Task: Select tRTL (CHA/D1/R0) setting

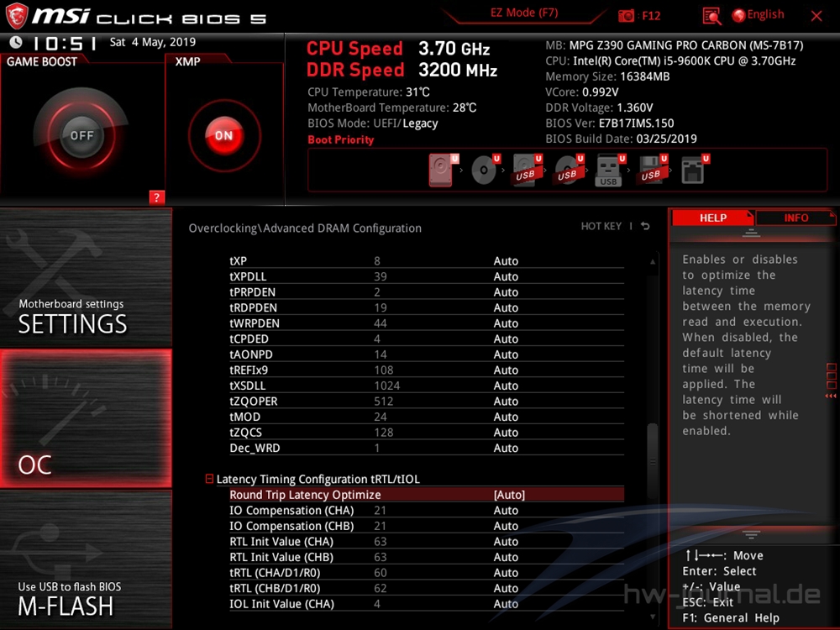Action: pos(427,572)
